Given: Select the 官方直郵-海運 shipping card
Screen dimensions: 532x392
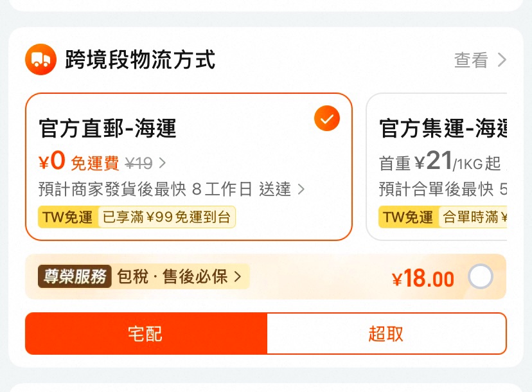Looking at the screenshot, I should click(x=188, y=166).
